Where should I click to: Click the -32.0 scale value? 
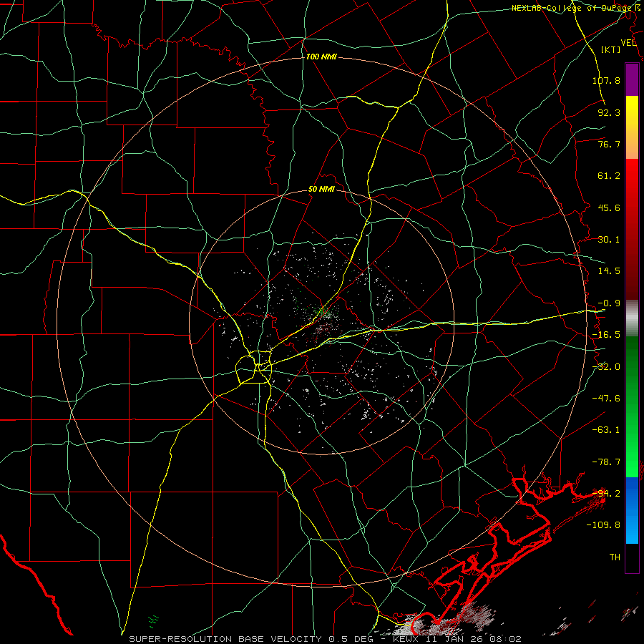click(606, 367)
